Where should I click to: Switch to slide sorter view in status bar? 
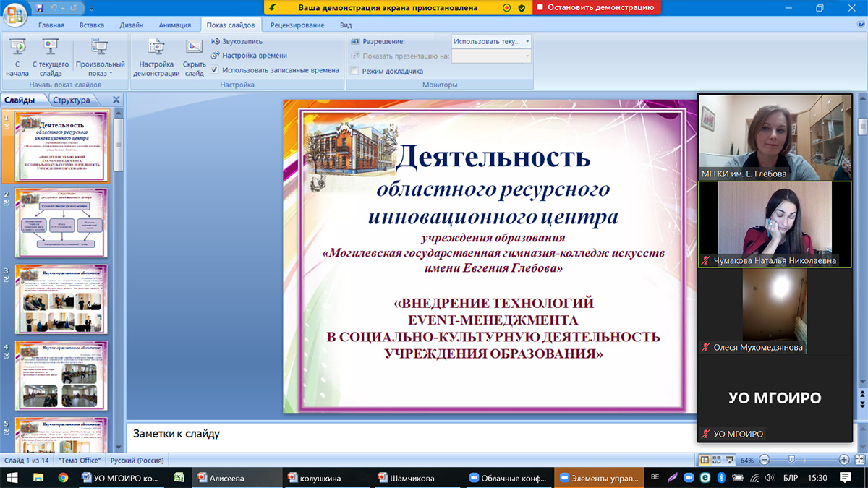[716, 460]
